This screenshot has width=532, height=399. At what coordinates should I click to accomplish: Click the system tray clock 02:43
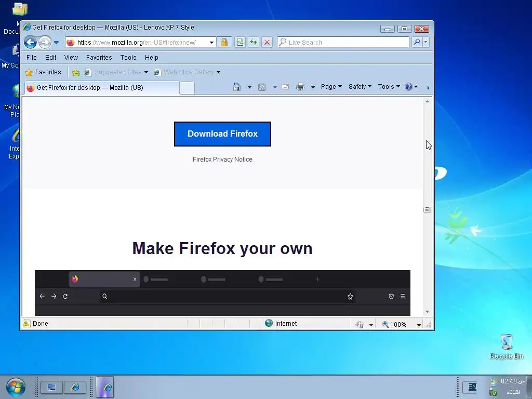513,381
